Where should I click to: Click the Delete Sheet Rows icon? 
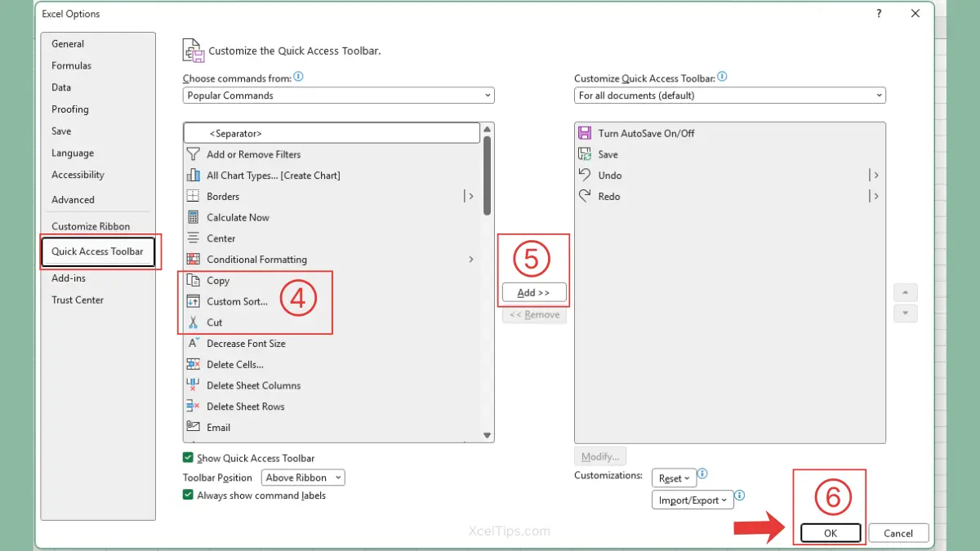coord(193,407)
